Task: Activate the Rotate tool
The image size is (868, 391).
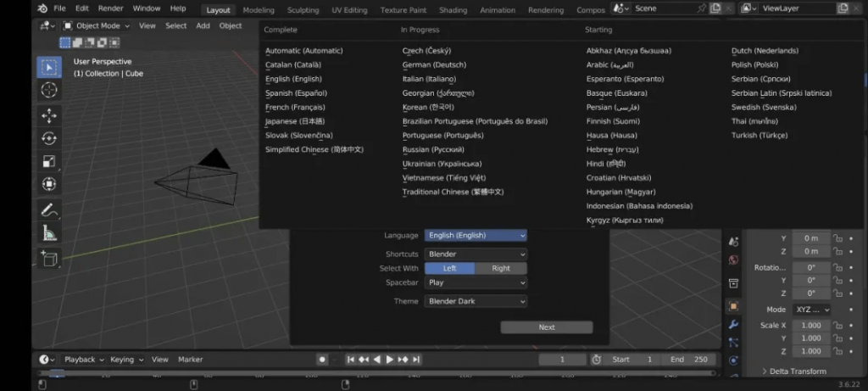Action: (x=49, y=138)
